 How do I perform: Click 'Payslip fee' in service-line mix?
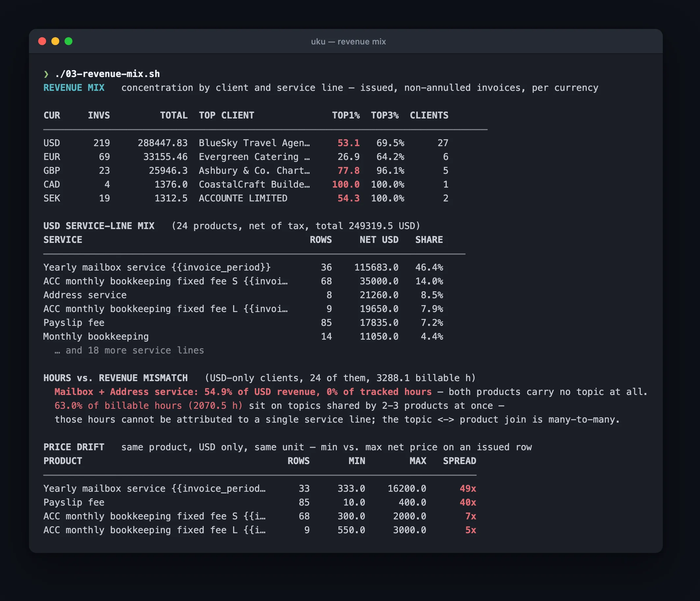tap(74, 323)
